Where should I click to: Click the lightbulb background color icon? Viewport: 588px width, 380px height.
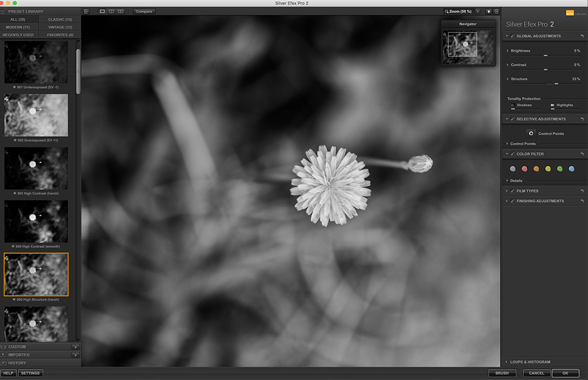[x=487, y=11]
